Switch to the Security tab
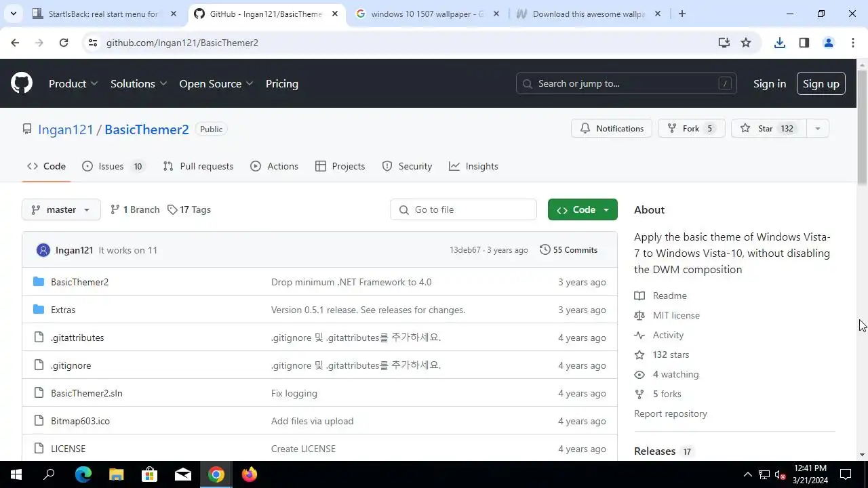Viewport: 868px width, 488px height. [x=407, y=166]
